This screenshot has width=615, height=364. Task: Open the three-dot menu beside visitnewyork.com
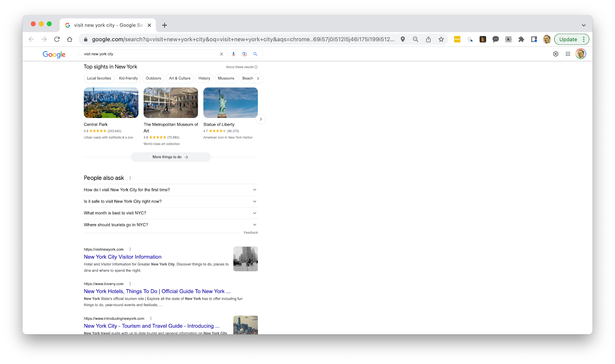coord(130,249)
